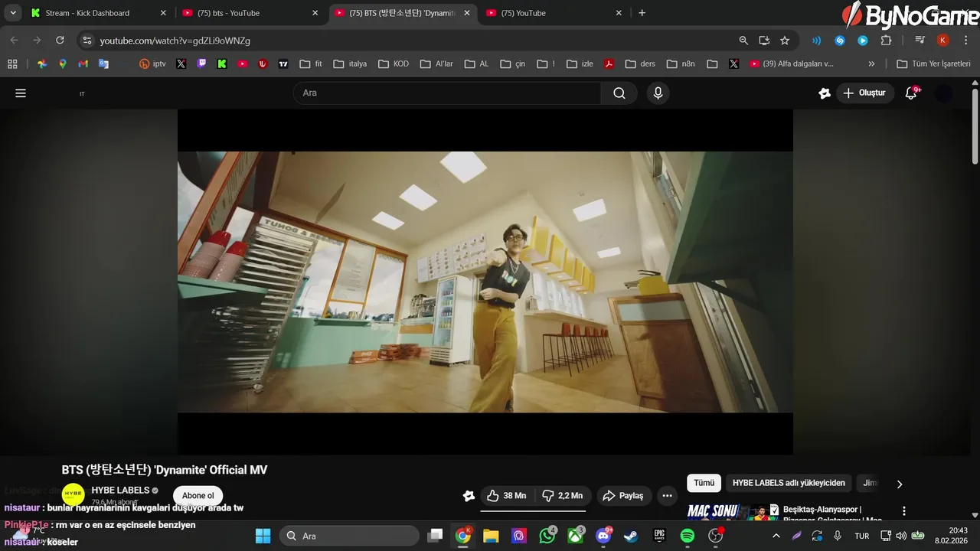Click the Windows Start button

263,536
